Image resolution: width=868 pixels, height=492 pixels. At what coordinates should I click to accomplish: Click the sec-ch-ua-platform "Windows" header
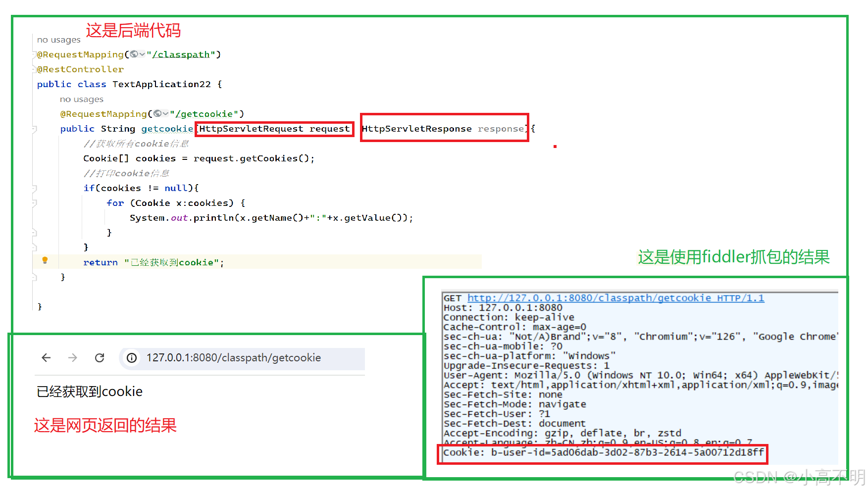click(529, 356)
